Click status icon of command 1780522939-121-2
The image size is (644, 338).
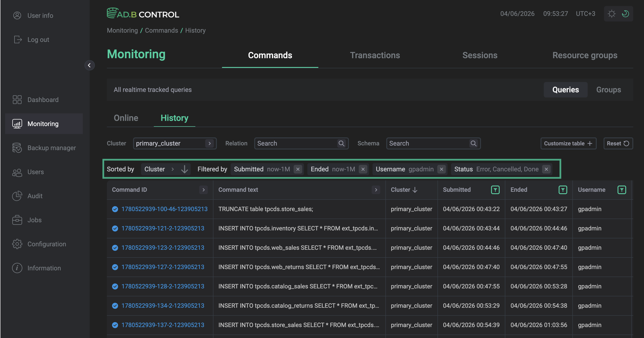click(115, 228)
